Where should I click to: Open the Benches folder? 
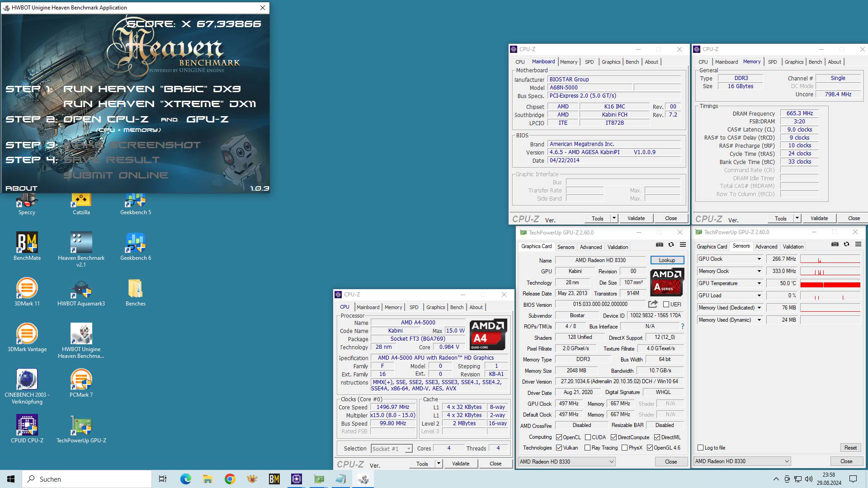(x=136, y=292)
